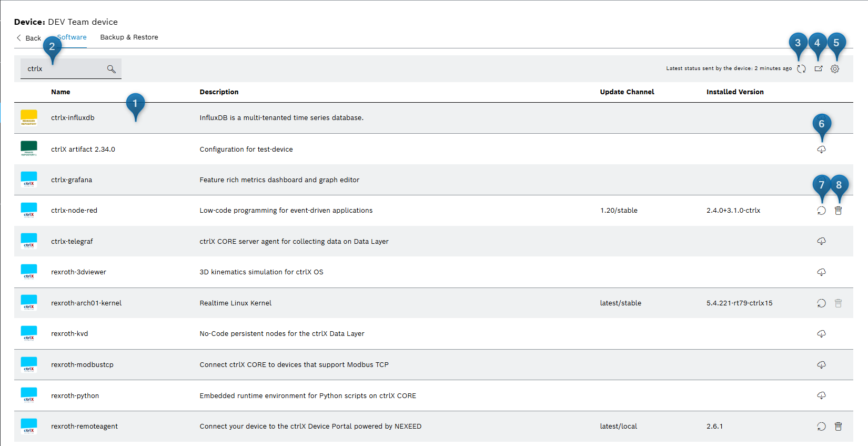Click the trash icon for rexroth-arch01-kernel

tap(839, 303)
